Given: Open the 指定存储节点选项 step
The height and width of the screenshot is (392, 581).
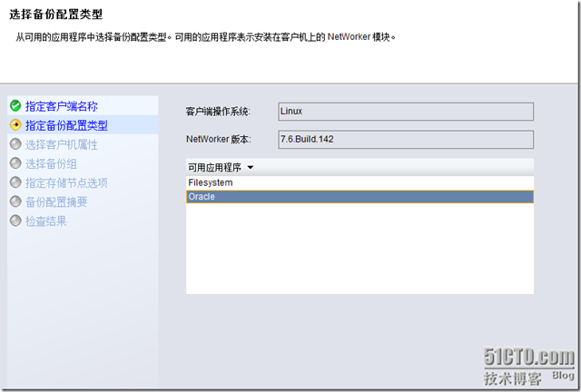Looking at the screenshot, I should coord(66,183).
